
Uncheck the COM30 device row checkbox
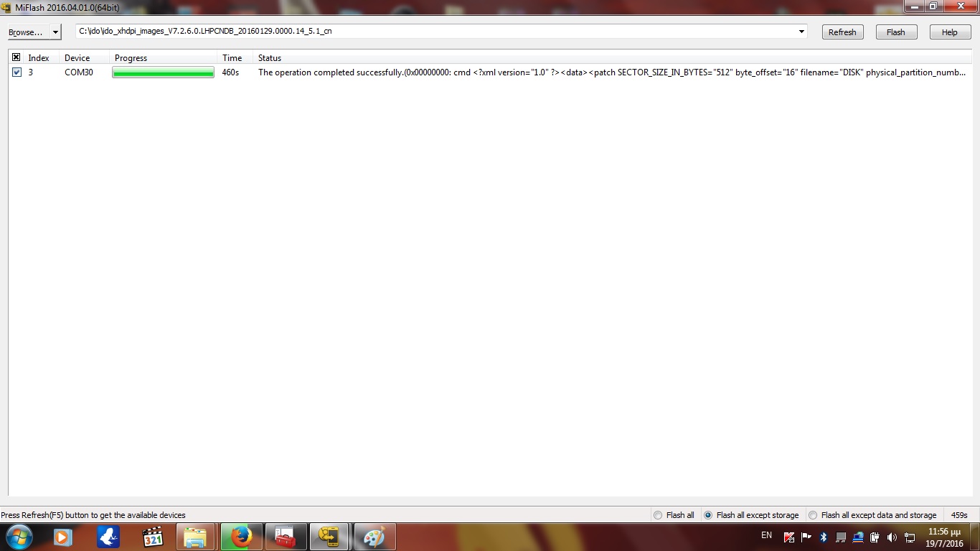click(17, 72)
